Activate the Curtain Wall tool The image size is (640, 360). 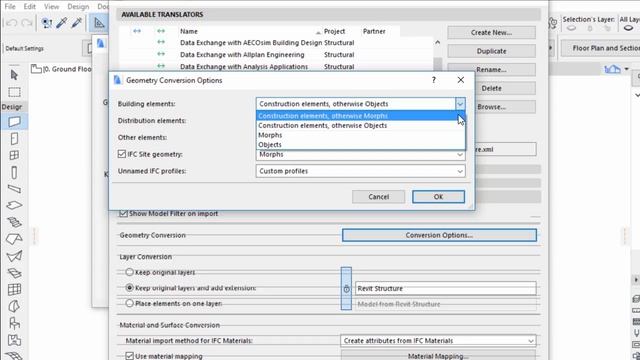coord(14,289)
